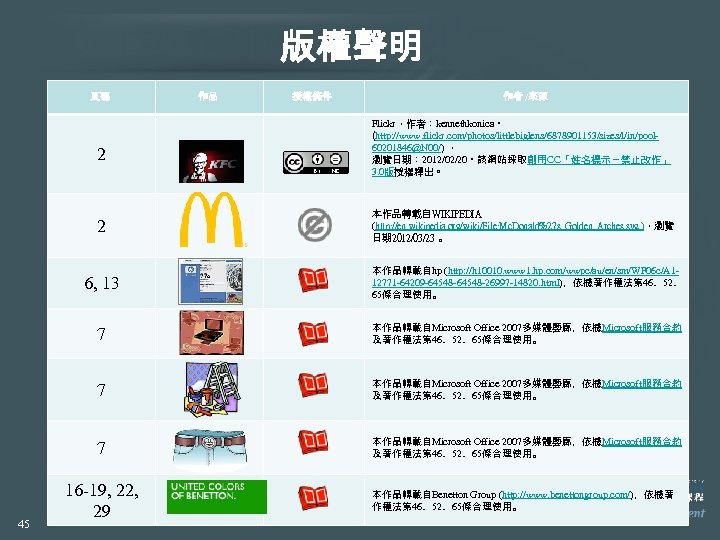Viewport: 720px width, 540px height.
Task: Open the CC license 3.0 link in KFC row
Action: click(x=521, y=166)
